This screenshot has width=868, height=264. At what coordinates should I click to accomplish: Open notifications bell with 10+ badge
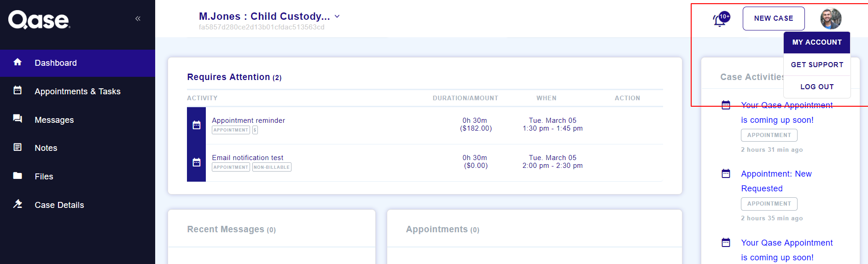(x=721, y=19)
